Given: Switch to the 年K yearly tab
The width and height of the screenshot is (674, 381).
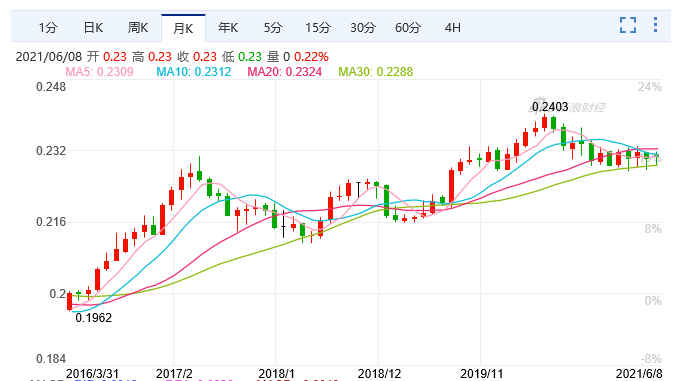Looking at the screenshot, I should click(x=228, y=28).
